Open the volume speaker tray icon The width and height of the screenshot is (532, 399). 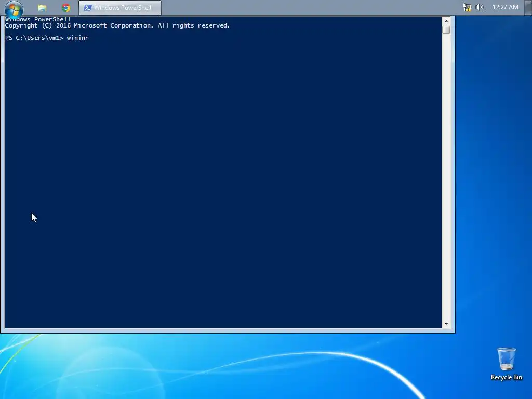coord(480,7)
